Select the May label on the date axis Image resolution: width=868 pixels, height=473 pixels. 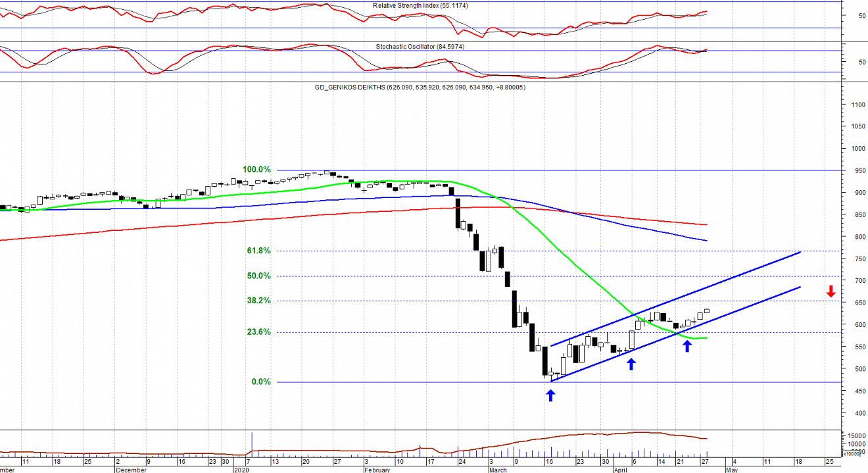[x=732, y=470]
